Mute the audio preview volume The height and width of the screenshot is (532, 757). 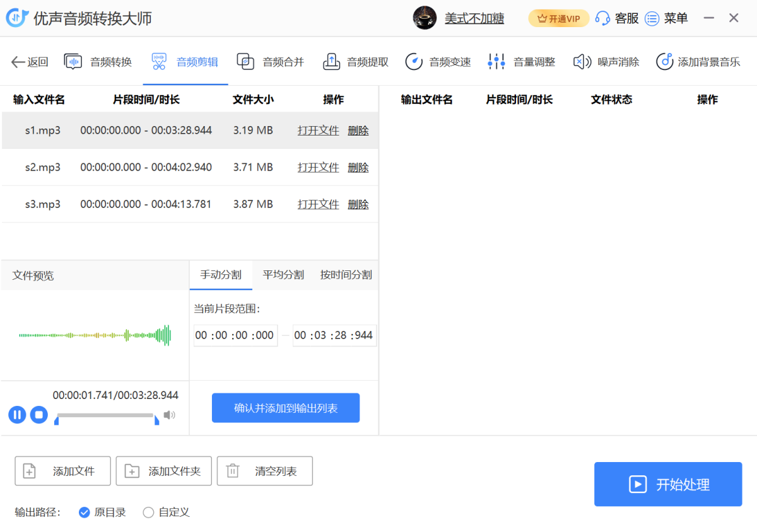[x=169, y=415]
